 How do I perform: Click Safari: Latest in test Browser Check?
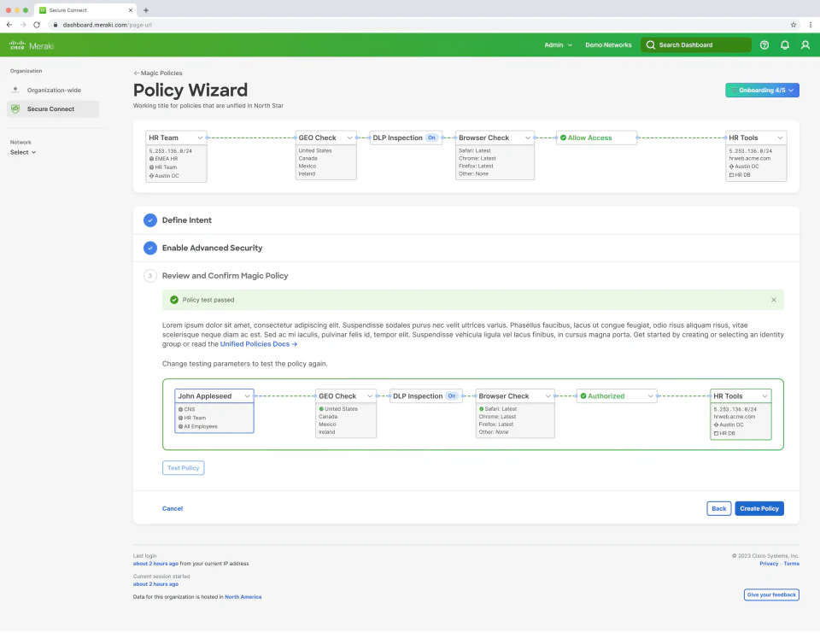[501, 409]
